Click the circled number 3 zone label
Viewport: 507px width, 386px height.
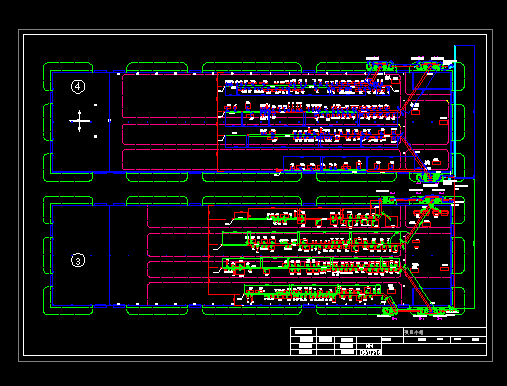tap(78, 260)
